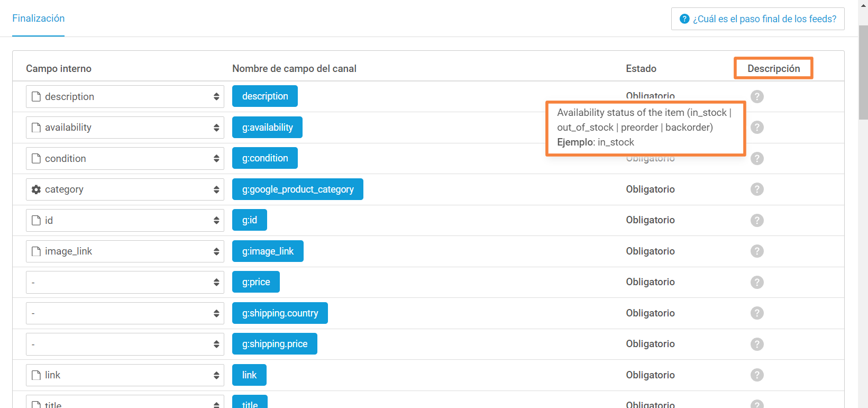Click the 'Descripción' column header
This screenshot has height=408, width=868.
coord(773,68)
